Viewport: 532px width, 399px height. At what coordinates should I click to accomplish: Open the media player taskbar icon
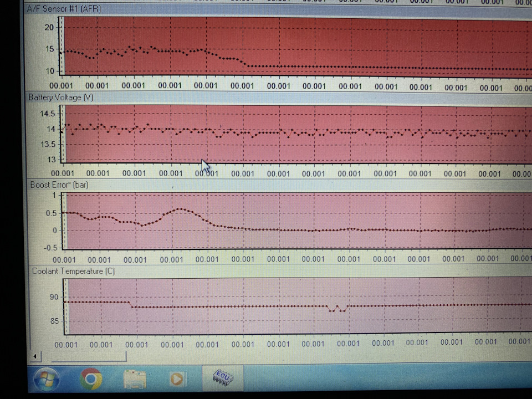point(176,378)
